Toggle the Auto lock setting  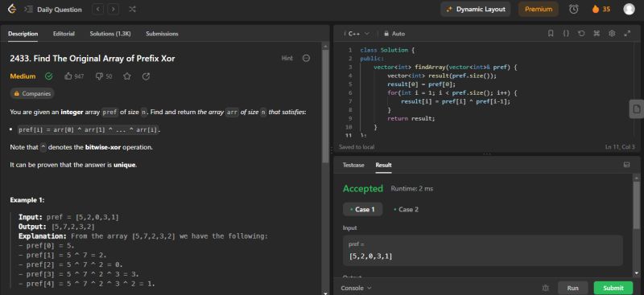[394, 34]
